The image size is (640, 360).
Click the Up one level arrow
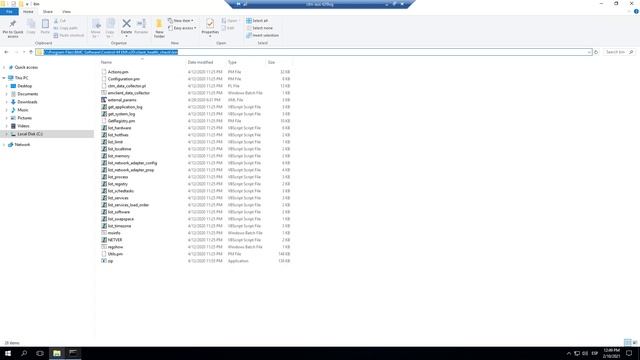31,52
